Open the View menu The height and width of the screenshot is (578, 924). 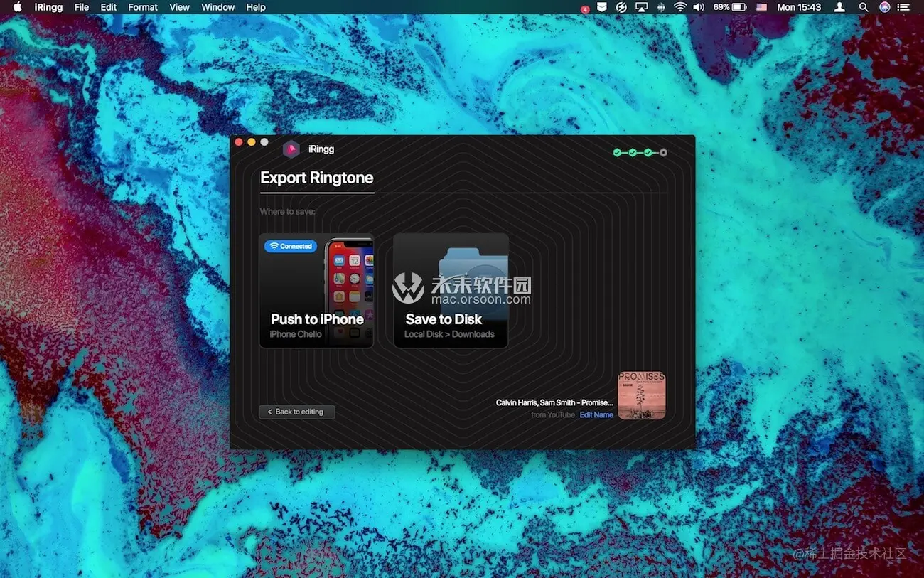coord(180,7)
